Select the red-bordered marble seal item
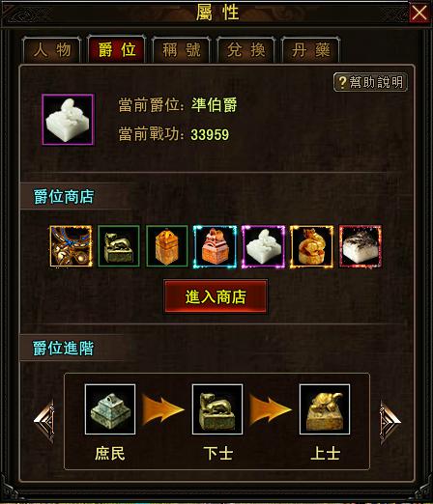The width and height of the screenshot is (433, 504). click(361, 246)
